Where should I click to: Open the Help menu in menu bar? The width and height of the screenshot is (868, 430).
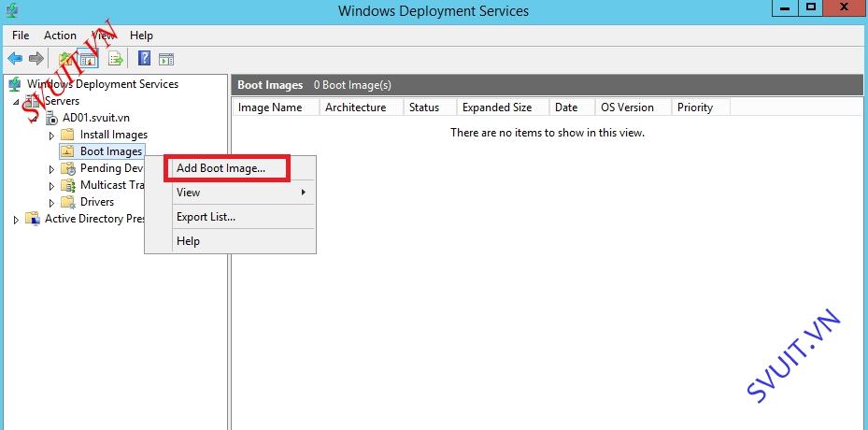(x=141, y=36)
